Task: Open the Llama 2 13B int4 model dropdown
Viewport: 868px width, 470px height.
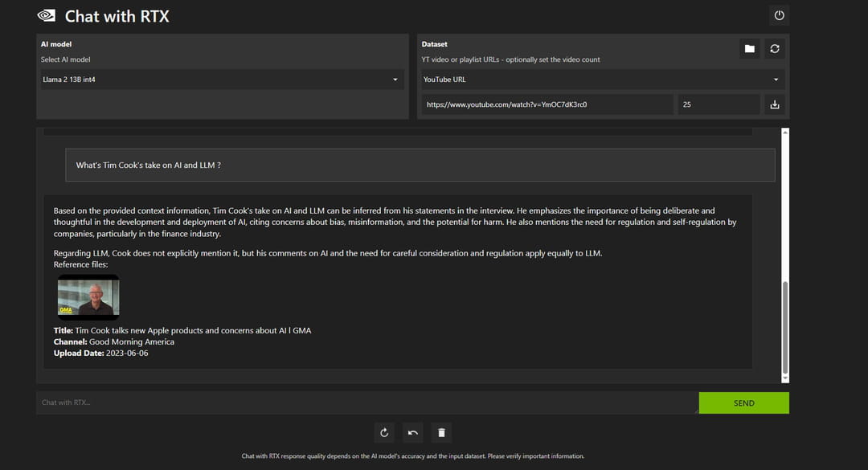Action: tap(222, 80)
